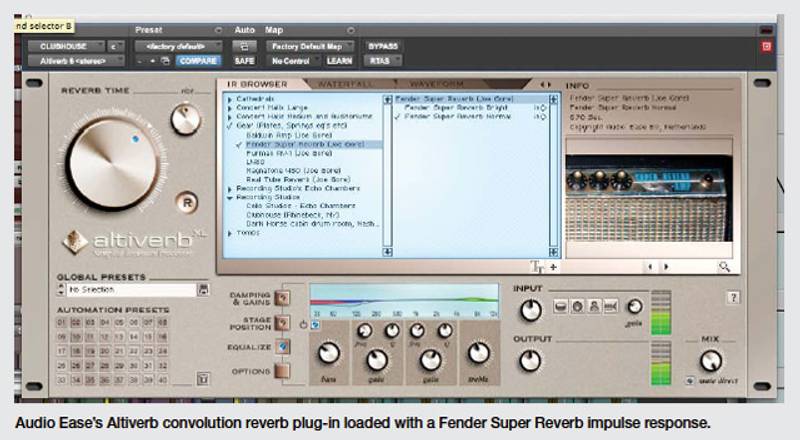Click the text size icon under IR browser

[x=537, y=267]
